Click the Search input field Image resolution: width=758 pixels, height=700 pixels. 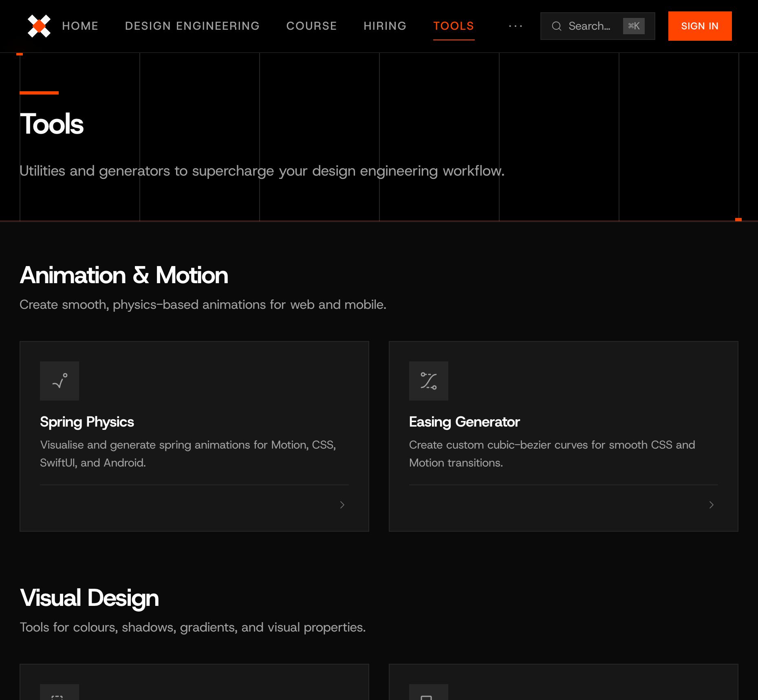click(597, 26)
